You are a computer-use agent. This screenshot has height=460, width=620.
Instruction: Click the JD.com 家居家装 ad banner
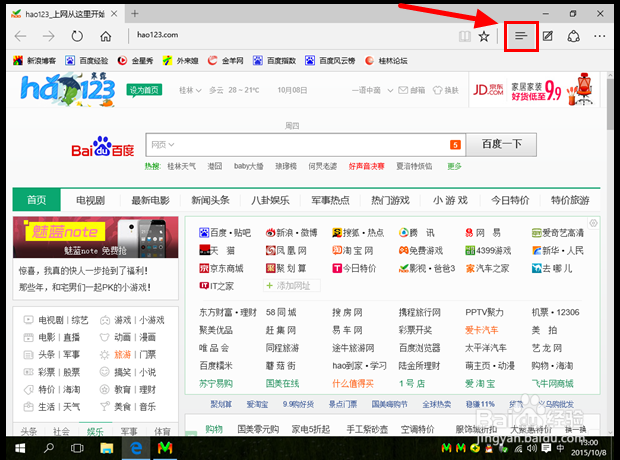(x=535, y=90)
